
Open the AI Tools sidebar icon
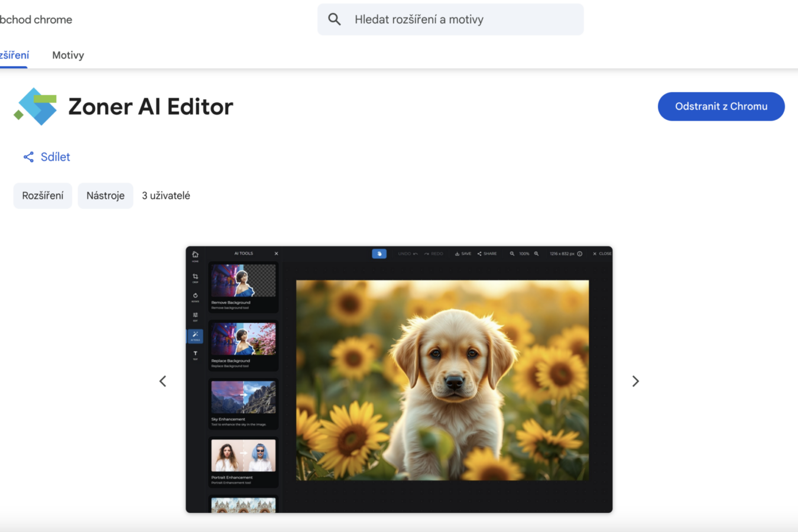tap(195, 336)
